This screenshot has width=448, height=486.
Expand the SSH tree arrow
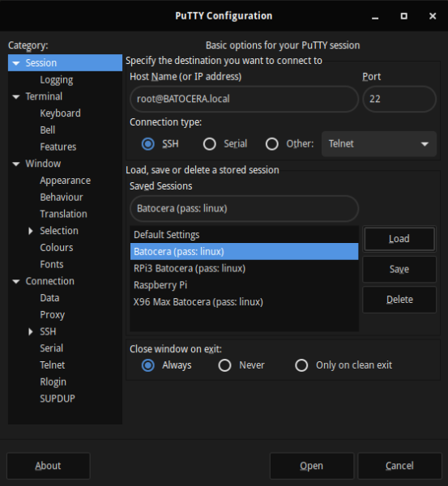pyautogui.click(x=31, y=331)
